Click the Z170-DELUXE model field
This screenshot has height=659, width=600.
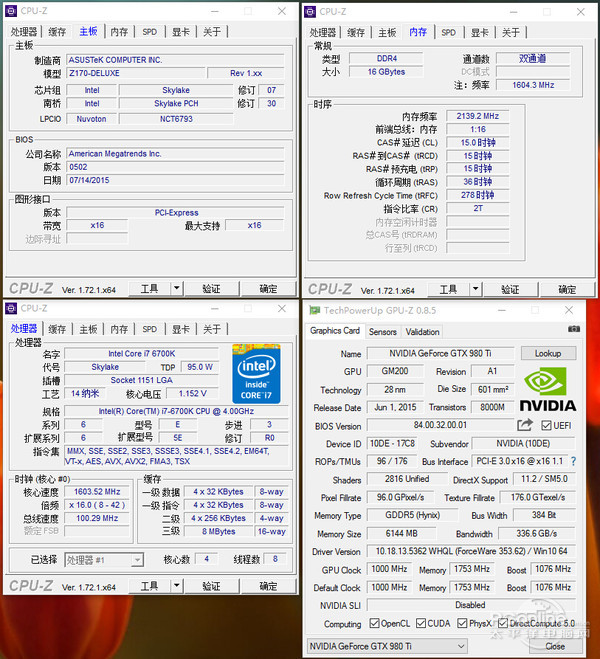click(x=136, y=73)
